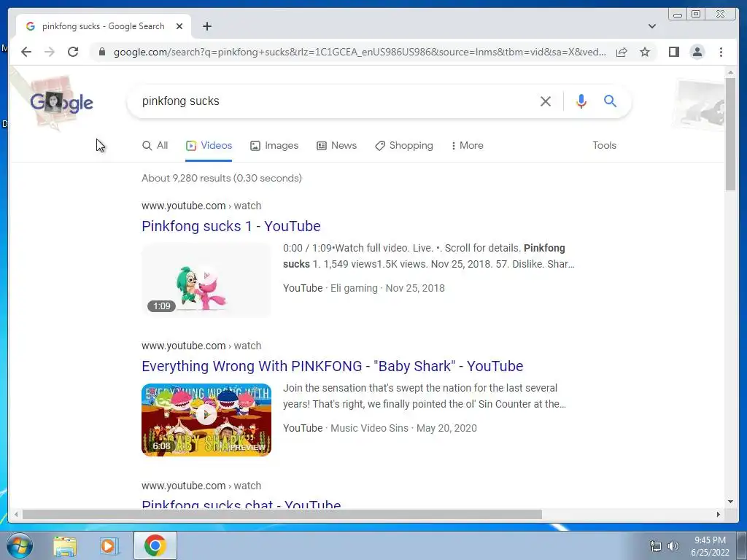
Task: Select the Videos tab
Action: click(209, 146)
